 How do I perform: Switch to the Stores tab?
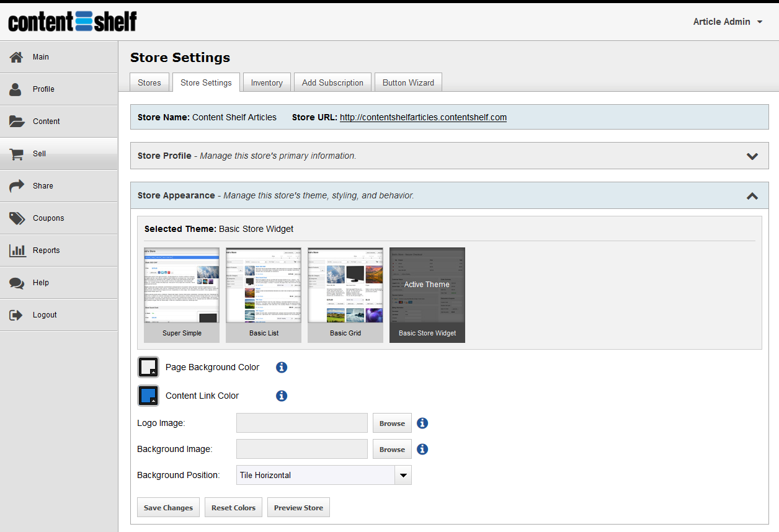(149, 82)
